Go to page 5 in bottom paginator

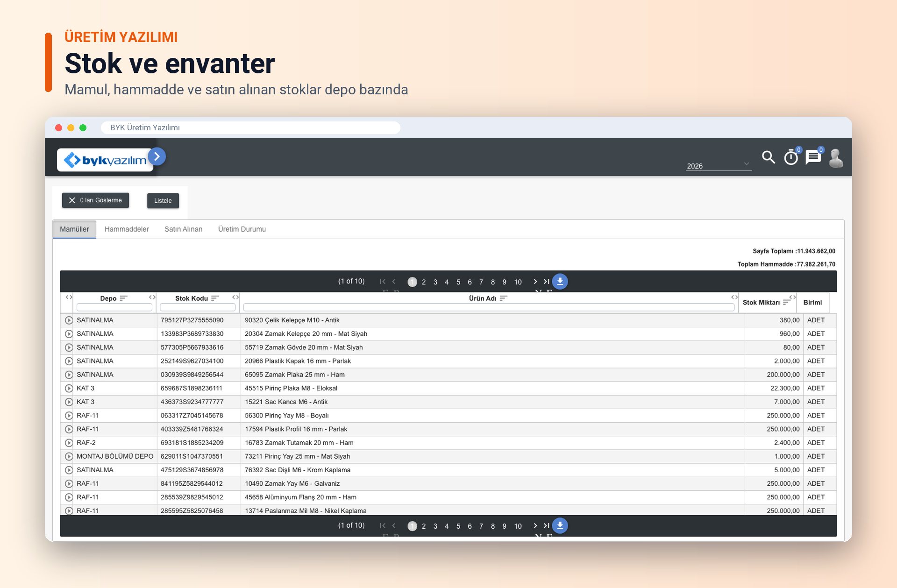[458, 526]
